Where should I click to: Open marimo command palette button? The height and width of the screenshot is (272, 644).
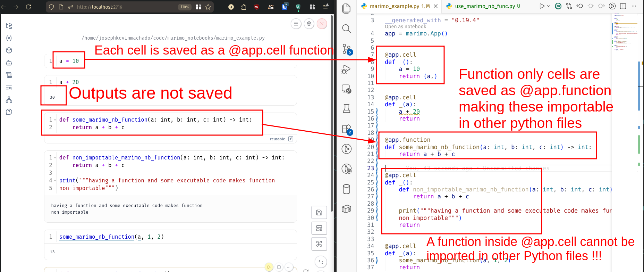pyautogui.click(x=319, y=244)
